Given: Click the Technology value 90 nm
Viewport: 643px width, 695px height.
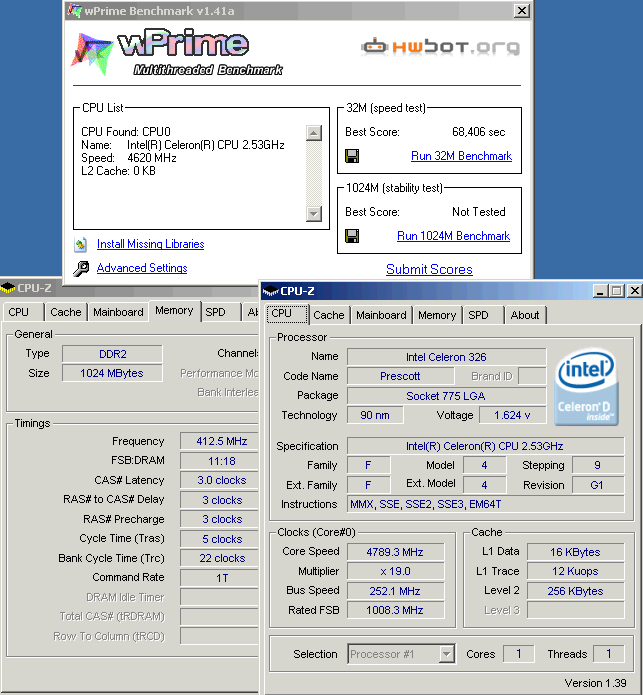Looking at the screenshot, I should 375,415.
